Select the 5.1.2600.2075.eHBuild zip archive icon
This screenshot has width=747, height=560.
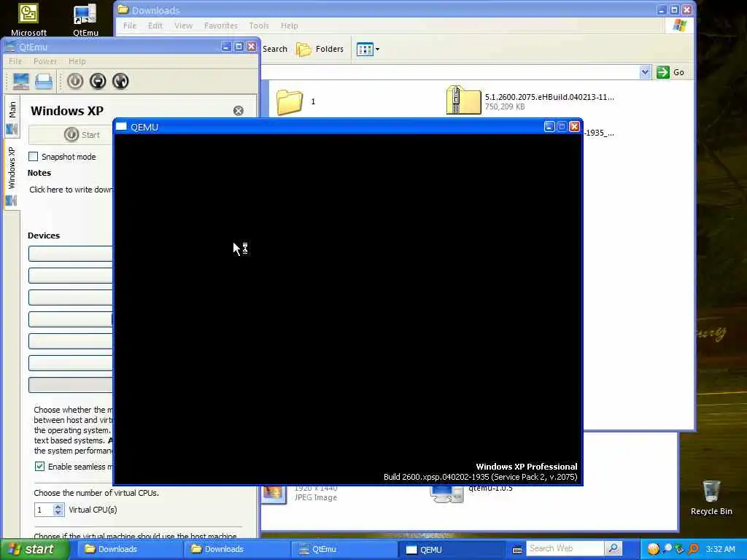pyautogui.click(x=463, y=101)
